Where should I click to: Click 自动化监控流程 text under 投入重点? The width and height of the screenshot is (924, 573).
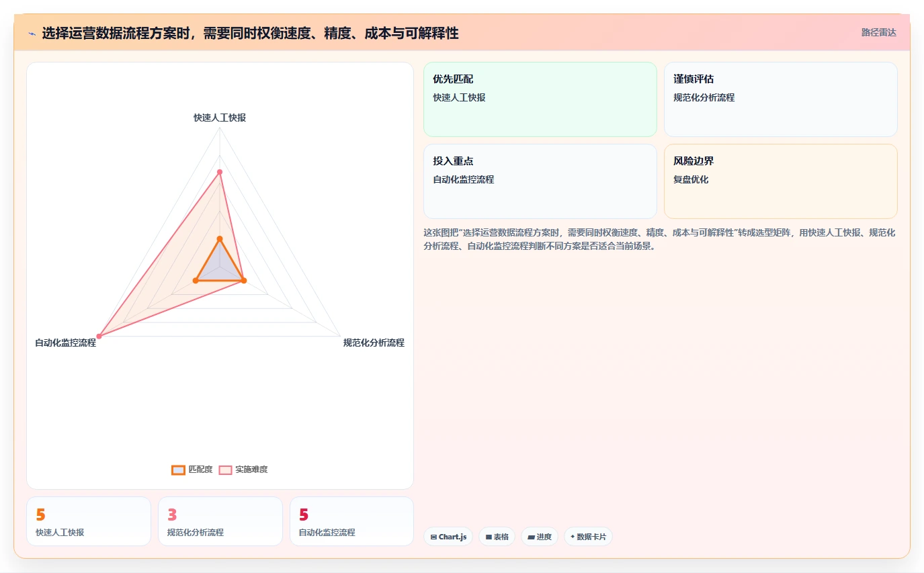(464, 179)
